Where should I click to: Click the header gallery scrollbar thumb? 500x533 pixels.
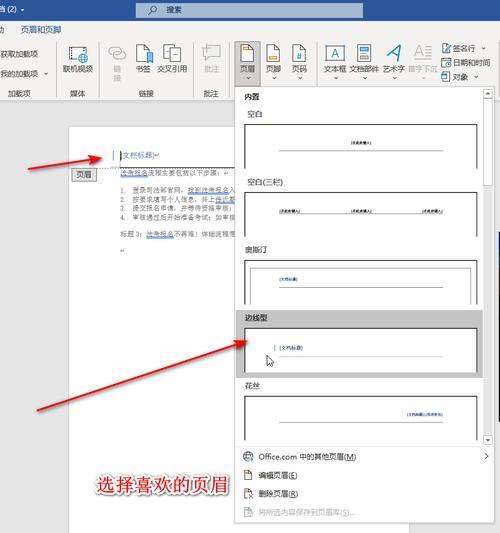488,142
